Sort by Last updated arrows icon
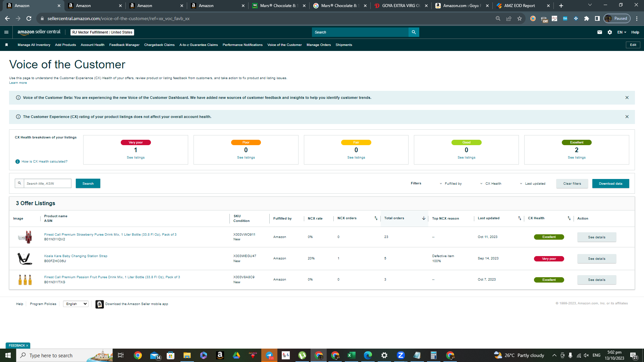Screen dimensions: 644x362 pos(520,218)
